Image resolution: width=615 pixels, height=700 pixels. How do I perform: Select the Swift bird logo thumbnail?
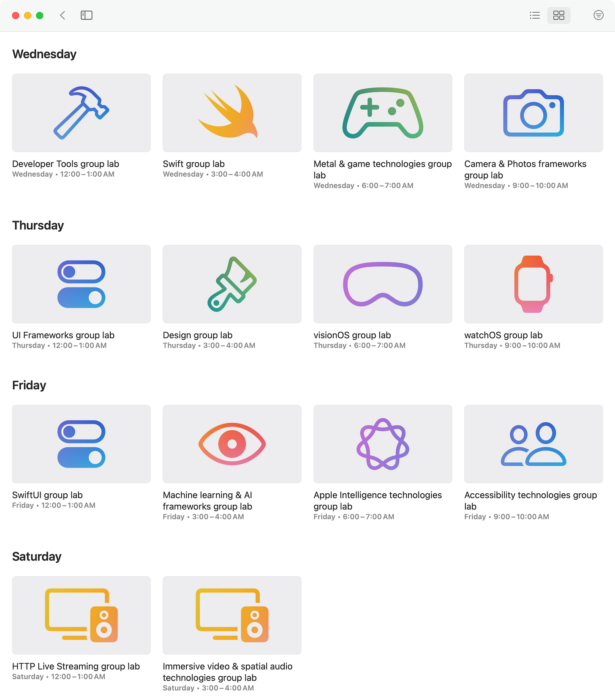232,113
